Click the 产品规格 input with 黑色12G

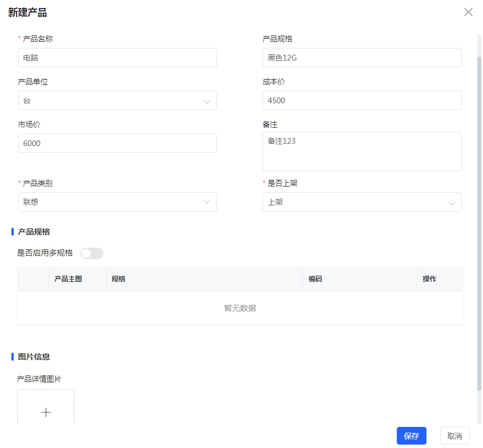point(362,58)
